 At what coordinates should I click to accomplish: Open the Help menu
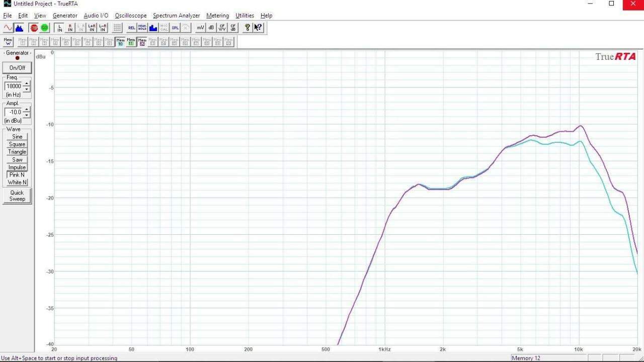click(x=267, y=16)
